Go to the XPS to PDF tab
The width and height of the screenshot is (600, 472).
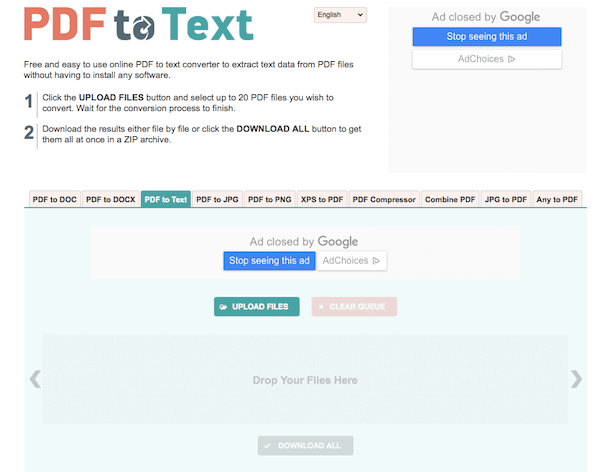(322, 199)
